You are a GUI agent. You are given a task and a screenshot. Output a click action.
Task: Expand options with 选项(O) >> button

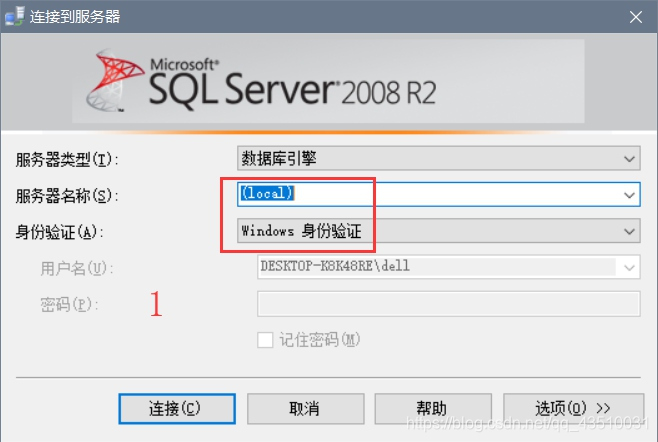tap(574, 408)
